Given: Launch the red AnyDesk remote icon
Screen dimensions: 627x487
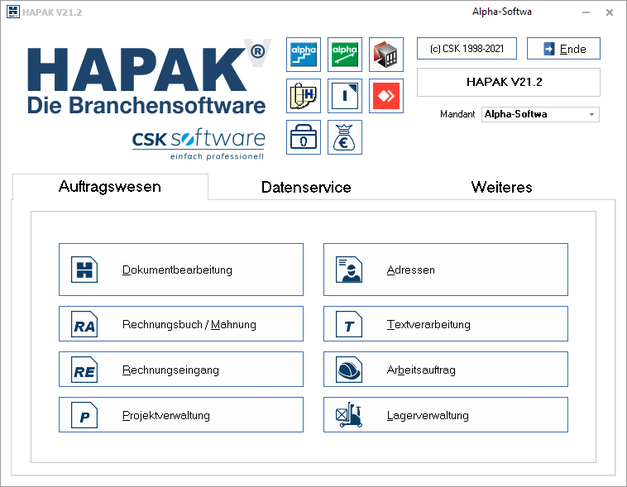Looking at the screenshot, I should click(386, 96).
